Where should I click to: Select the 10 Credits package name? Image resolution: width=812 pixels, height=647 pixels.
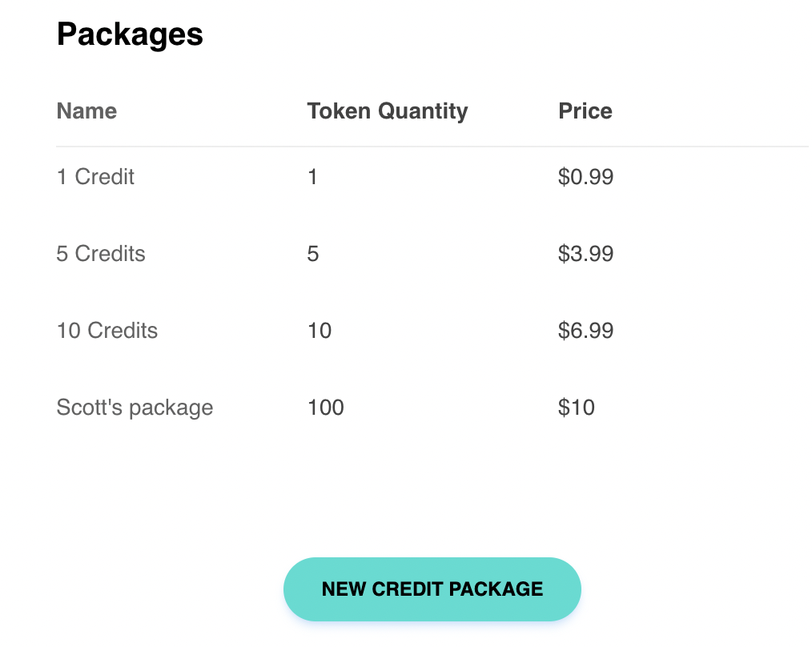[x=107, y=330]
